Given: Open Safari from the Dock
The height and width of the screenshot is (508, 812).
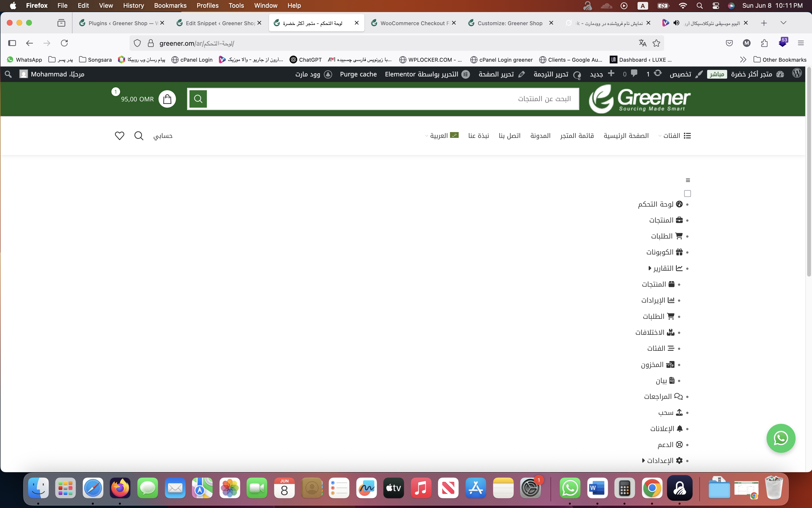Looking at the screenshot, I should click(93, 488).
